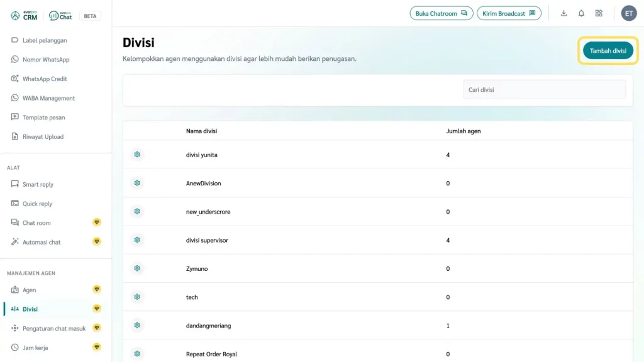Select Smart reply from sidebar
Viewport: 644px width, 362px height.
pos(38,185)
